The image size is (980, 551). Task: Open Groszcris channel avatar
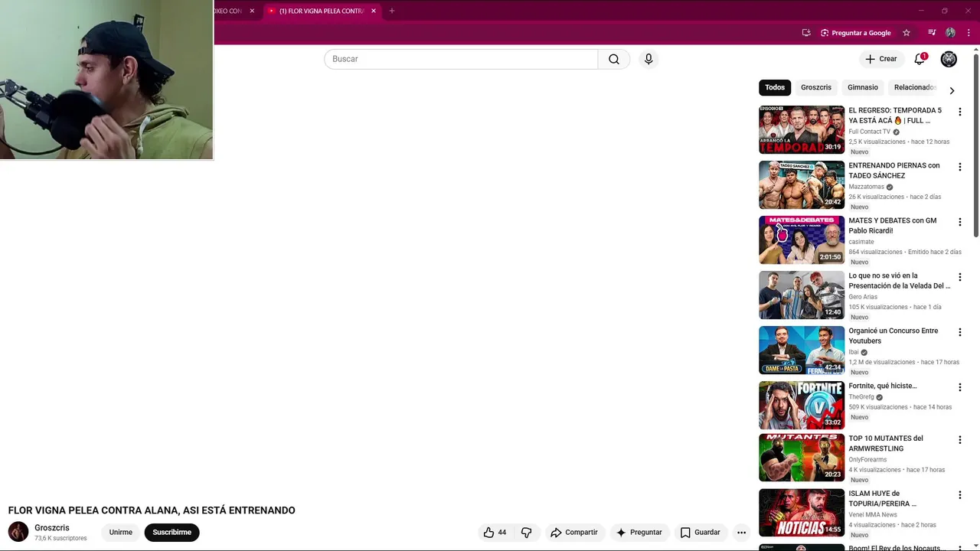(18, 532)
